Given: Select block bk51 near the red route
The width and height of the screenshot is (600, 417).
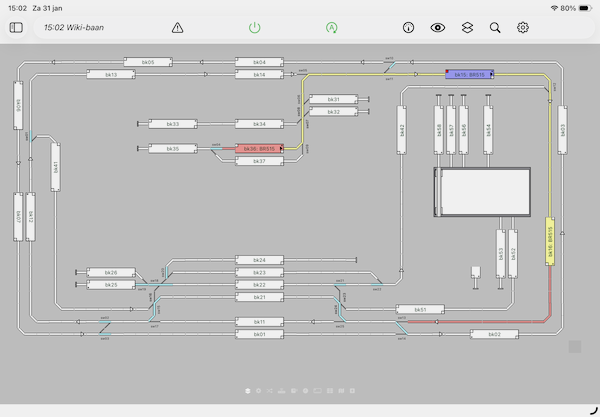Looking at the screenshot, I should [418, 310].
